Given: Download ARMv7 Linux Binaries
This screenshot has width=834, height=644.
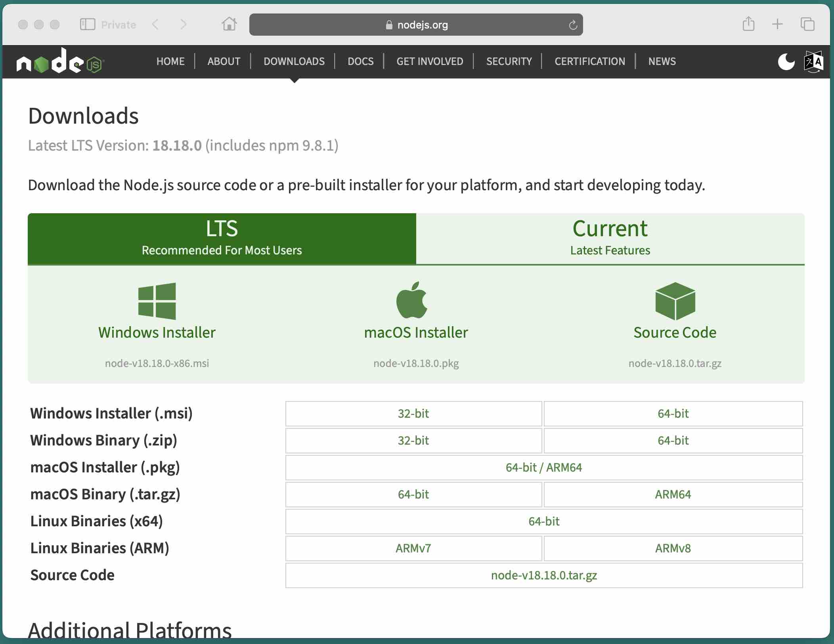Looking at the screenshot, I should click(x=413, y=548).
